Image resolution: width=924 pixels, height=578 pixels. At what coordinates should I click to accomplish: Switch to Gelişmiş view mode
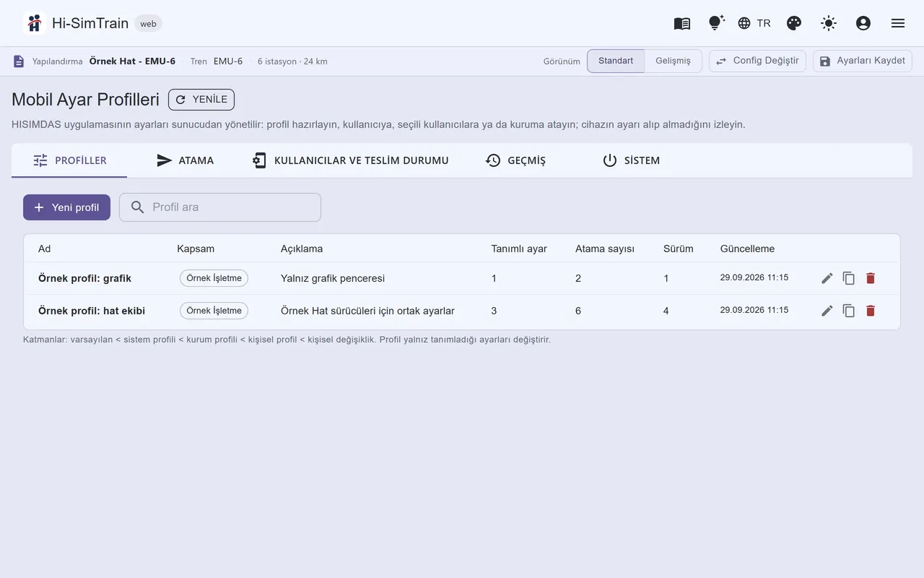(x=673, y=61)
